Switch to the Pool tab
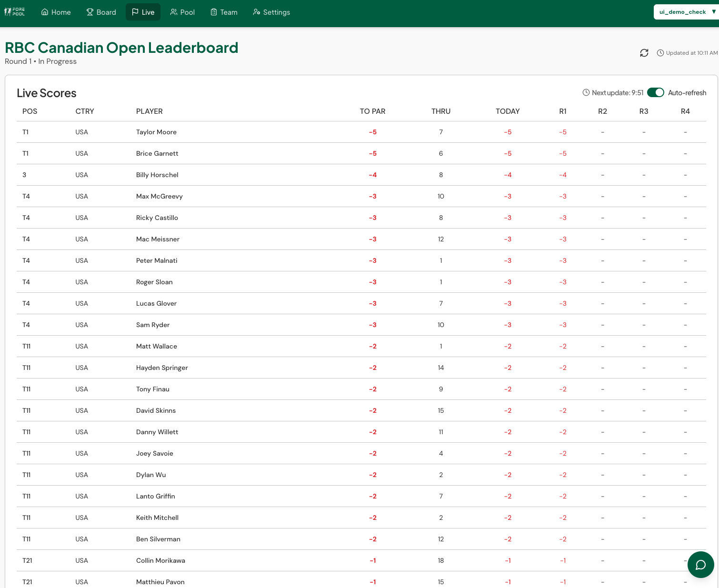719x588 pixels. [183, 12]
